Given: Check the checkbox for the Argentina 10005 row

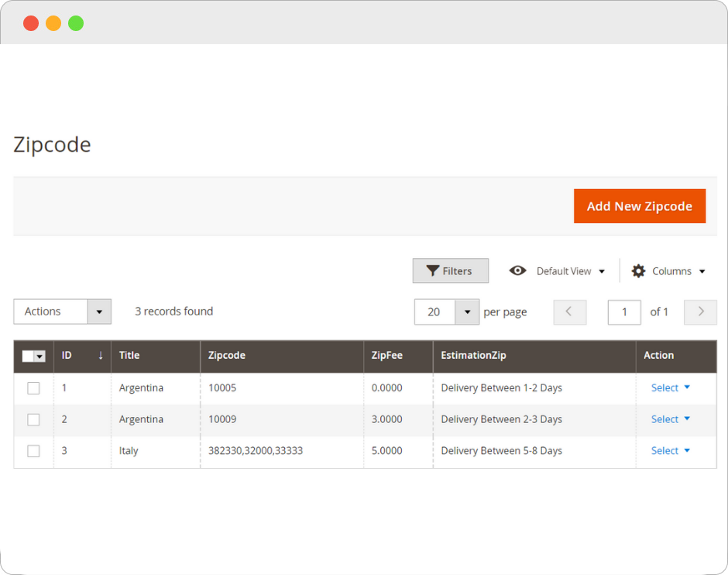Looking at the screenshot, I should (33, 387).
